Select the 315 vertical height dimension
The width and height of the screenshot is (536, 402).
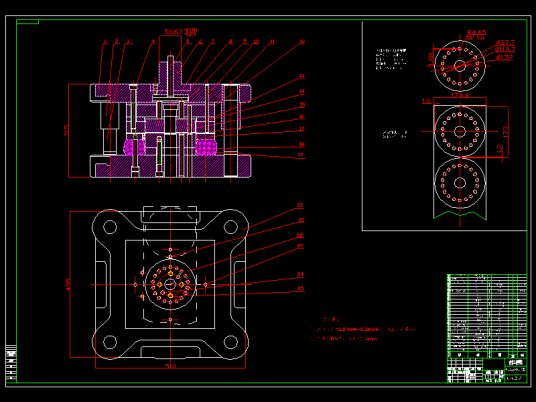67,130
